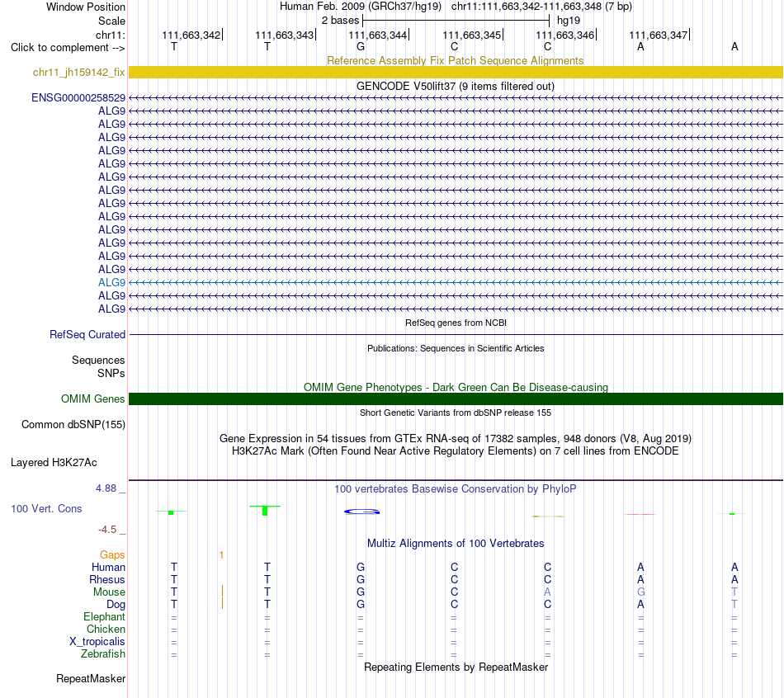Open the 'RefSeq genes from NCBI' title

coord(456,323)
